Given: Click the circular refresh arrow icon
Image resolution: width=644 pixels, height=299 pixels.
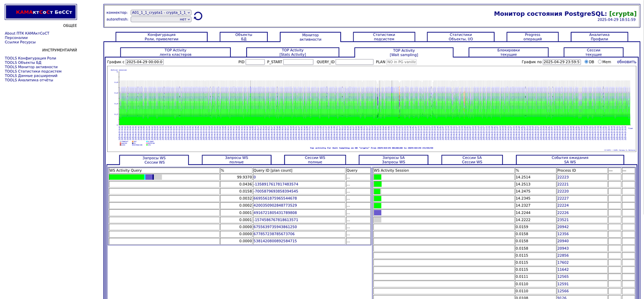Looking at the screenshot, I should [198, 16].
